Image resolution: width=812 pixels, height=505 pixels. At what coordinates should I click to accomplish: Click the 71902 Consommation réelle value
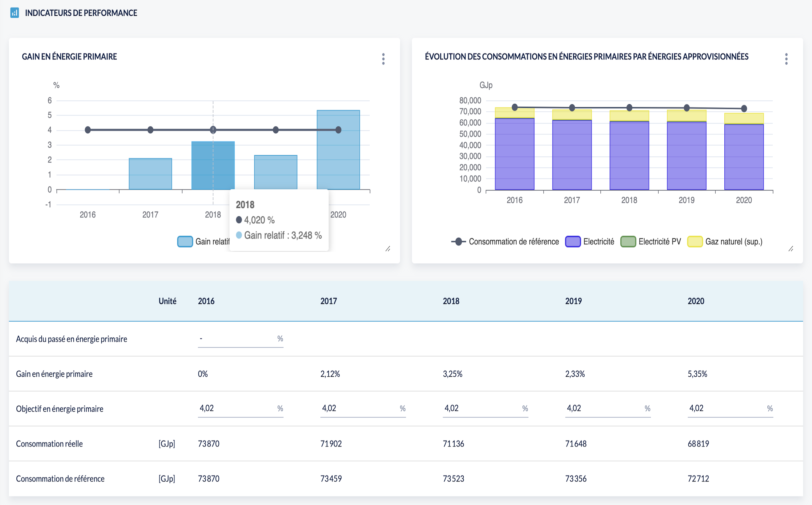tap(331, 444)
